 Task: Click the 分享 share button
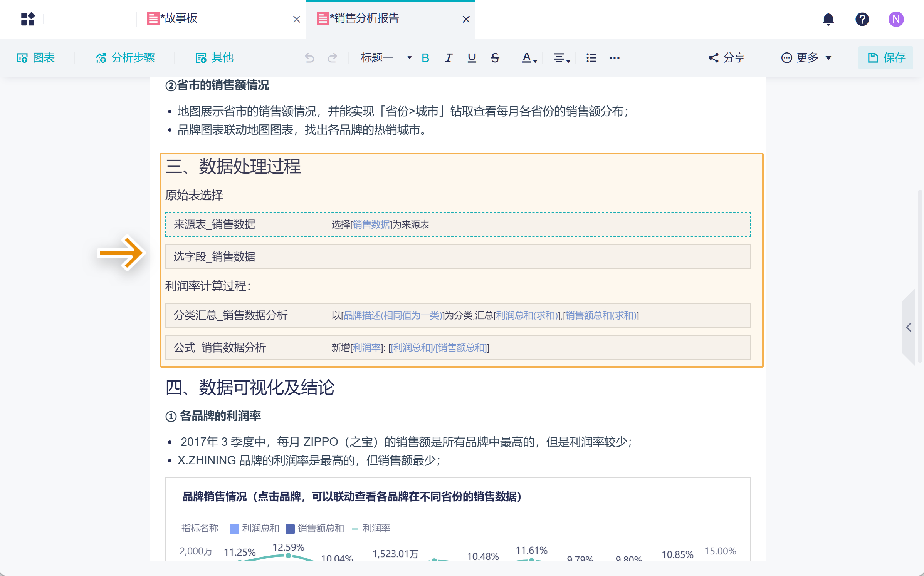(x=727, y=58)
